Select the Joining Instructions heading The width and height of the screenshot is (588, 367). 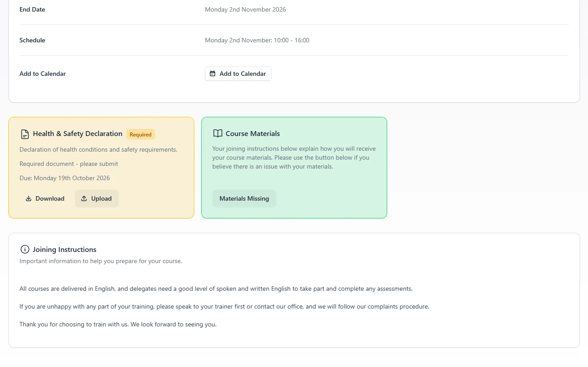tap(64, 249)
